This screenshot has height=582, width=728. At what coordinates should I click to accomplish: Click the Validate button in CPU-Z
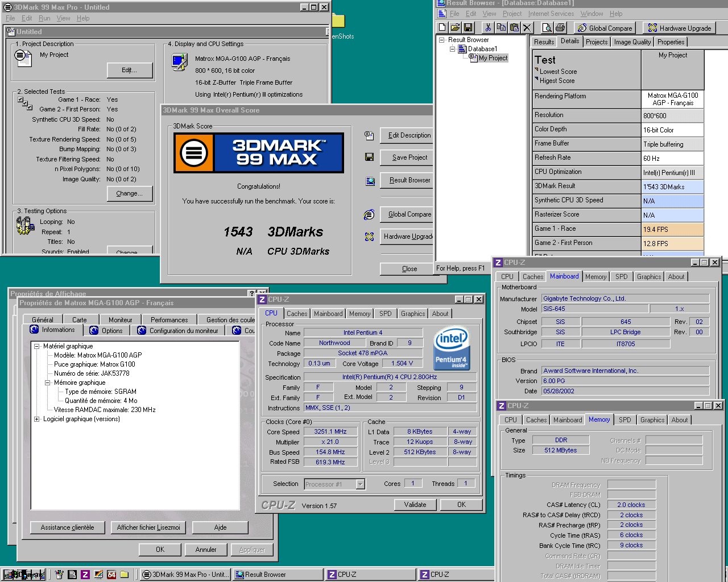coord(415,505)
